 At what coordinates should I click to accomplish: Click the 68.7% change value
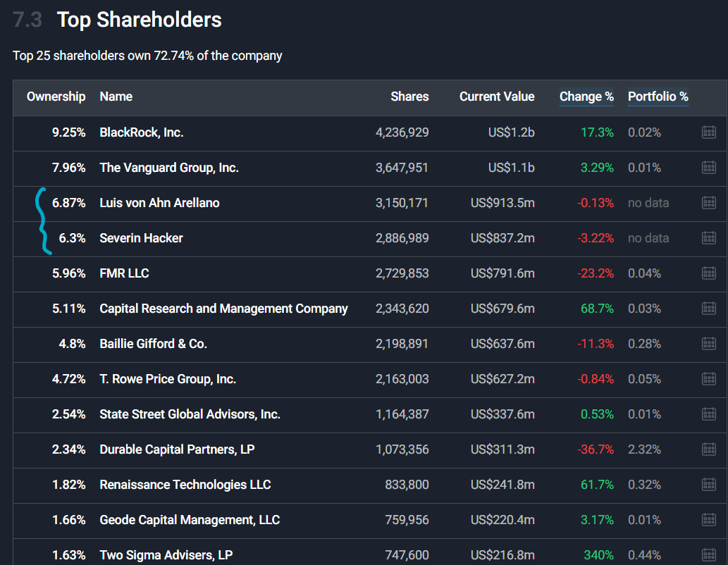pos(597,309)
